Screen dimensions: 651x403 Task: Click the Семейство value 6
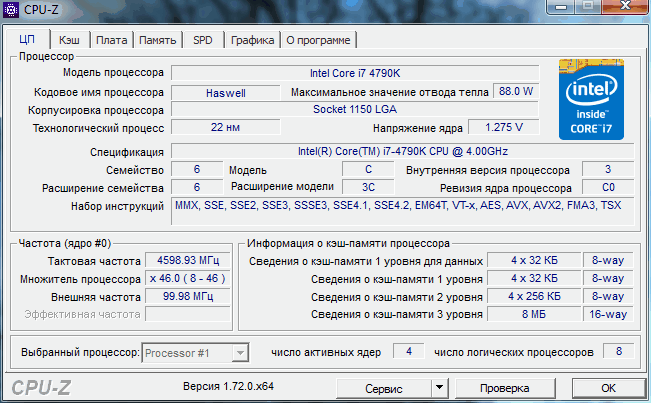click(x=197, y=169)
